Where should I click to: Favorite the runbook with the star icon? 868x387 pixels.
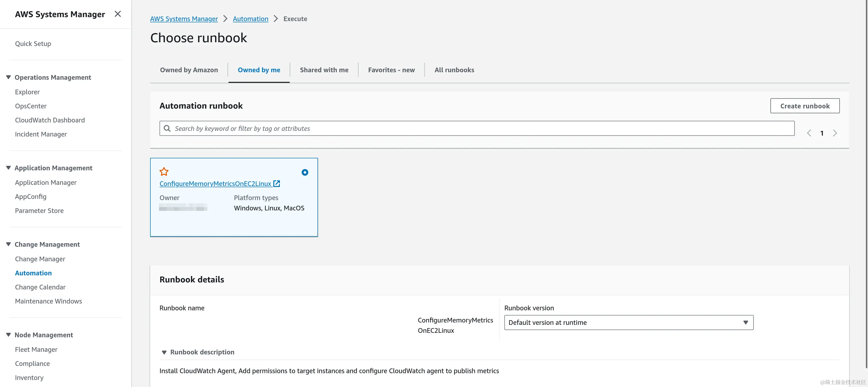164,172
